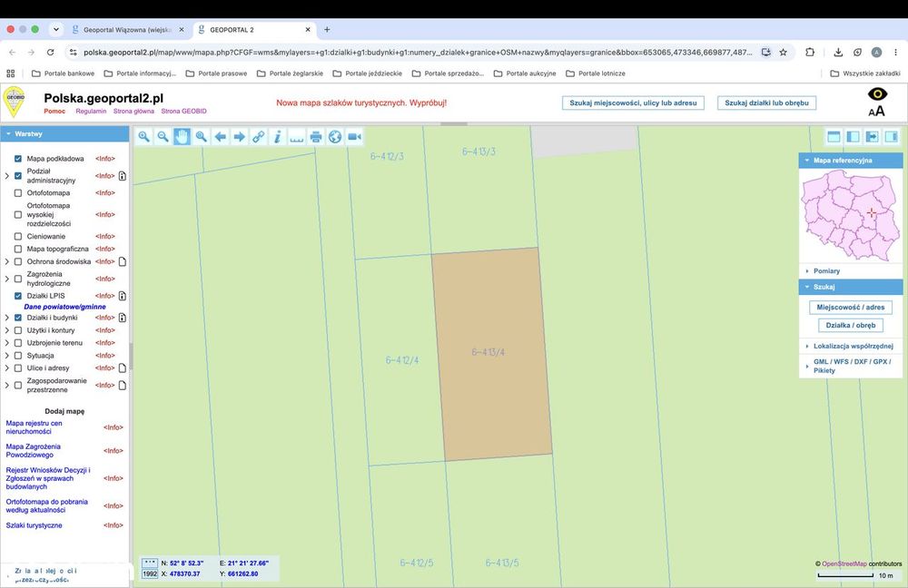Image resolution: width=908 pixels, height=588 pixels.
Task: Open the Portale bankowe bookmarks folder
Action: (64, 73)
